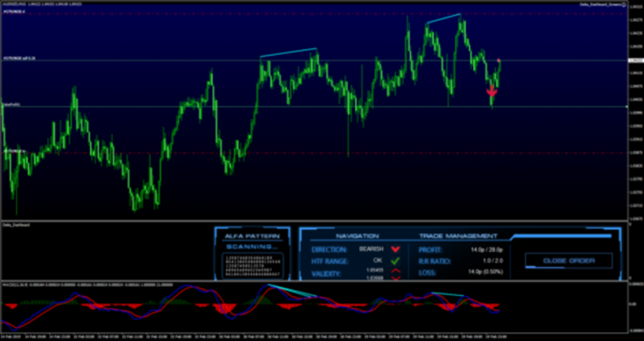Click the red down chevron beside Bearish direction
Image resolution: width=644 pixels, height=341 pixels.
coord(396,249)
